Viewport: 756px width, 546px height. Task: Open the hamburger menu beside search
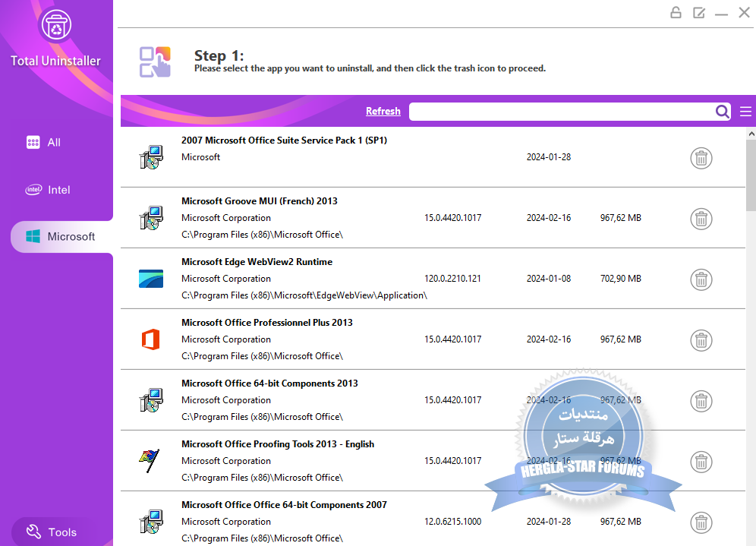[x=745, y=112]
